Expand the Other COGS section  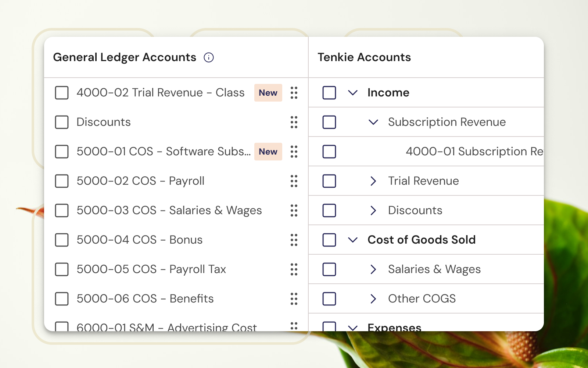(x=373, y=299)
